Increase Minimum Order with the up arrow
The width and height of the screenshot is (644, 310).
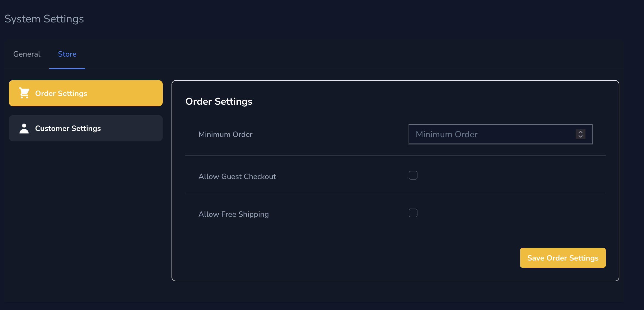tap(580, 132)
